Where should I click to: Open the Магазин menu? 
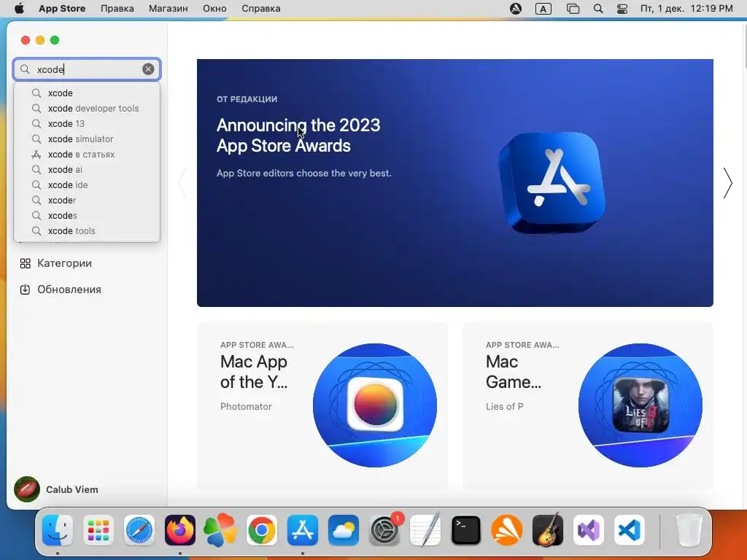tap(169, 9)
